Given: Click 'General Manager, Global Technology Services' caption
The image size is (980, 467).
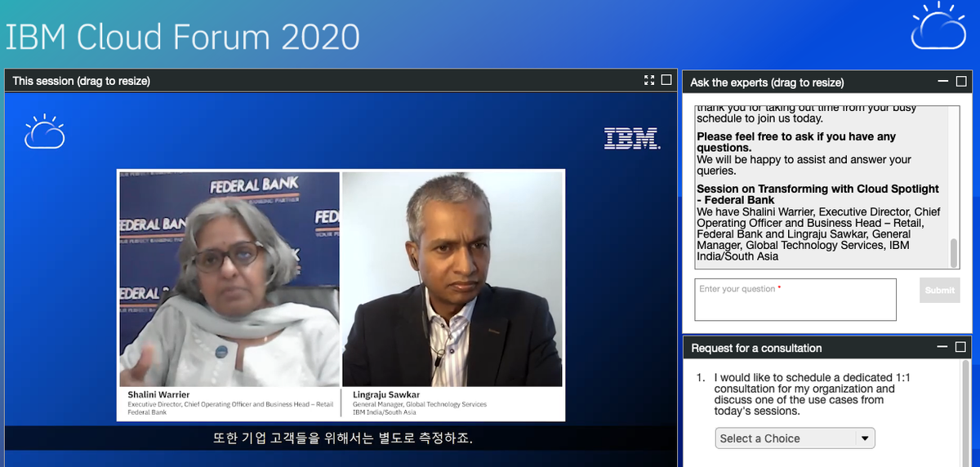Looking at the screenshot, I should pyautogui.click(x=420, y=404).
